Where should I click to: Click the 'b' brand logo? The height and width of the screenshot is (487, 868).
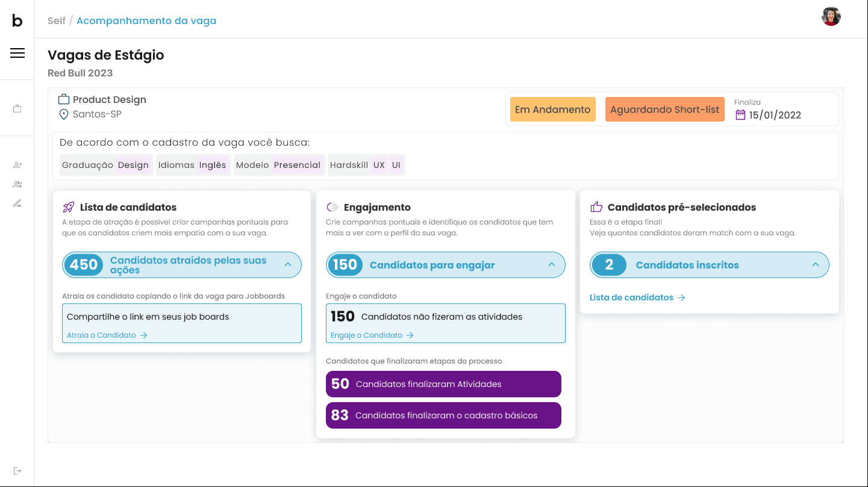pos(17,21)
